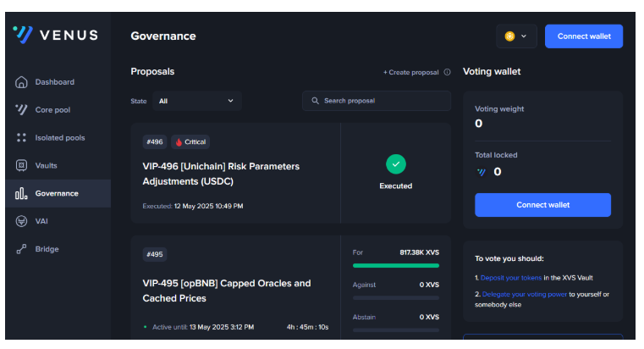This screenshot has width=644, height=349.
Task: Click Connect wallet button in header
Action: [x=584, y=36]
